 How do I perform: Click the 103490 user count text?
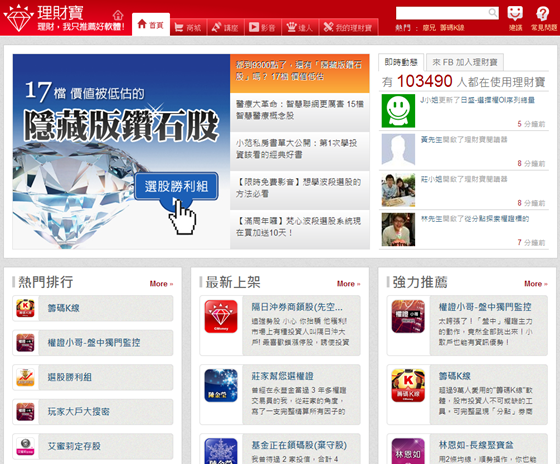click(x=425, y=81)
